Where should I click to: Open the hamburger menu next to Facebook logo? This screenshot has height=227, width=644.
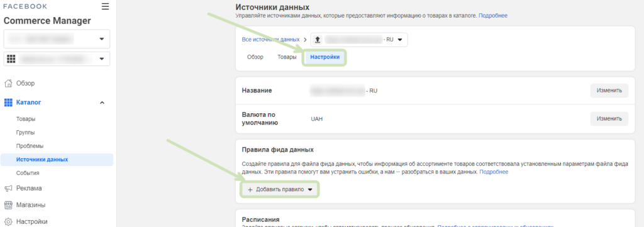(105, 6)
